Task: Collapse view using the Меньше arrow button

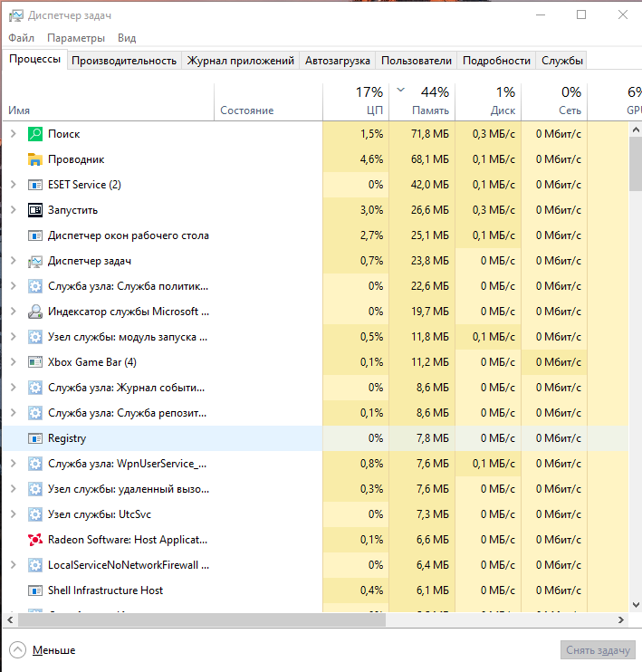Action: (x=18, y=650)
